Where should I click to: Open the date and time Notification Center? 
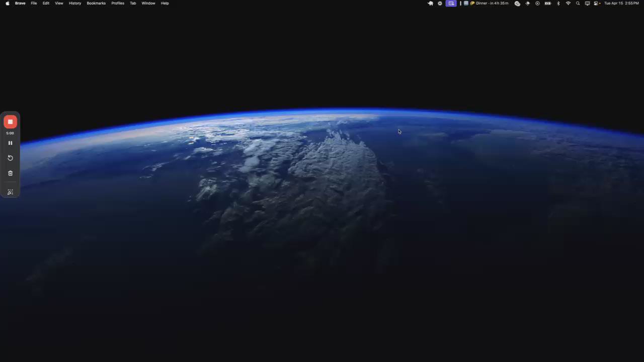pos(621,3)
